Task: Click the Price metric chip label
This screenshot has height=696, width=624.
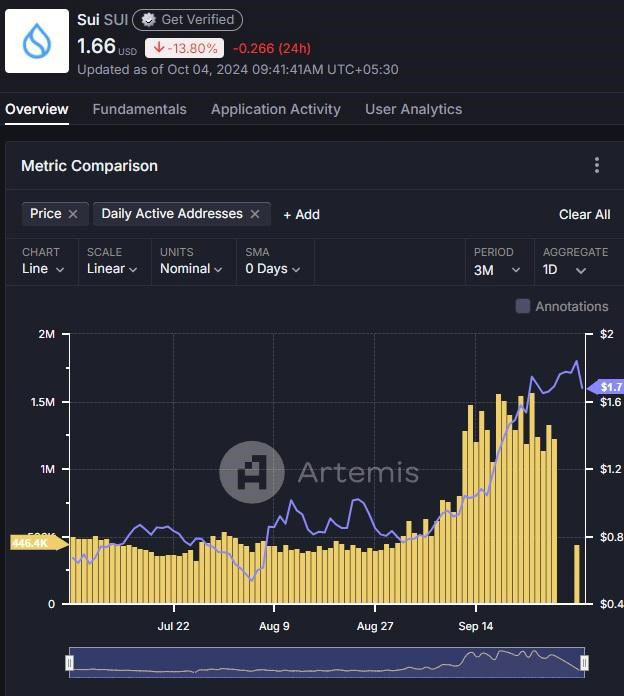Action: click(46, 214)
